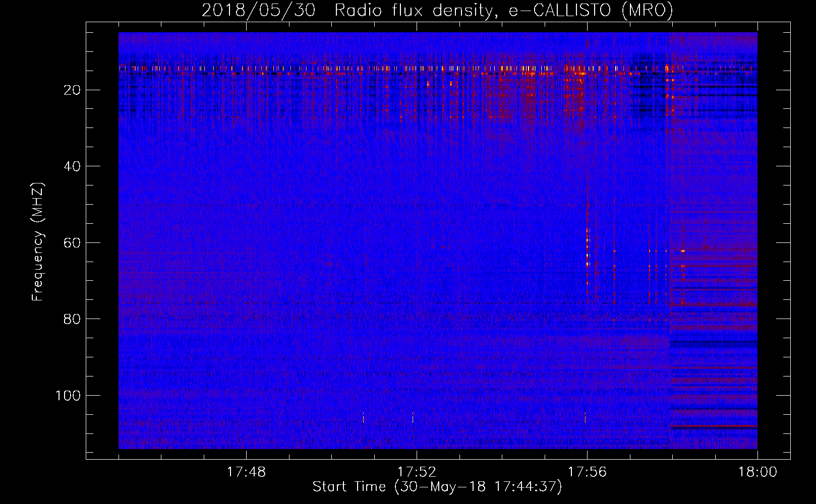
Task: Click the 17:48 time tick label
Action: pos(246,472)
